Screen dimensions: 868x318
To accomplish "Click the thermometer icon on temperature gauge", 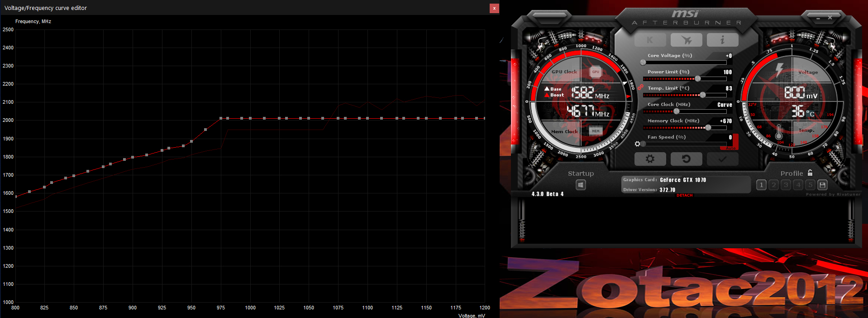I will [779, 132].
